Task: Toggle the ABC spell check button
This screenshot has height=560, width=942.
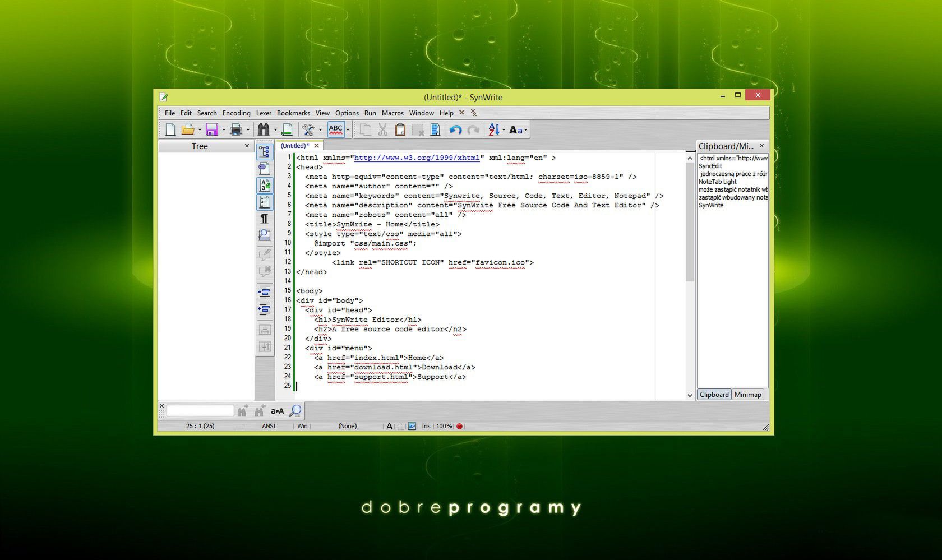Action: (336, 130)
